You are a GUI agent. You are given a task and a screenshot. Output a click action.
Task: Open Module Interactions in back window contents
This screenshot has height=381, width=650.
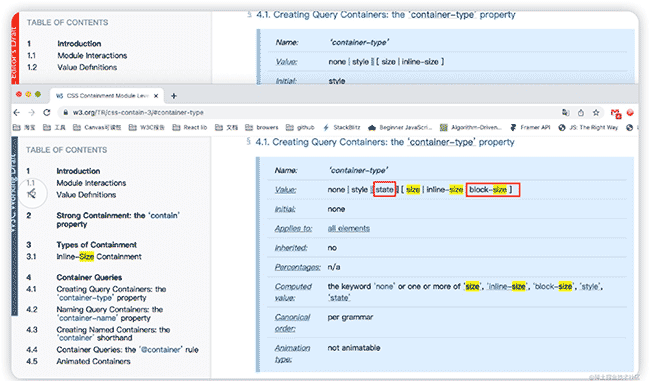pos(92,56)
